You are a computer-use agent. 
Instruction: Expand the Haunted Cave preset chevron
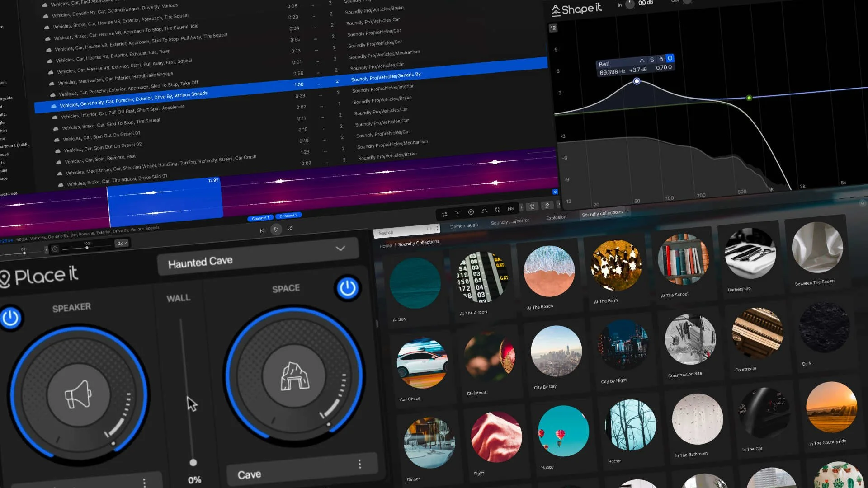click(x=340, y=248)
